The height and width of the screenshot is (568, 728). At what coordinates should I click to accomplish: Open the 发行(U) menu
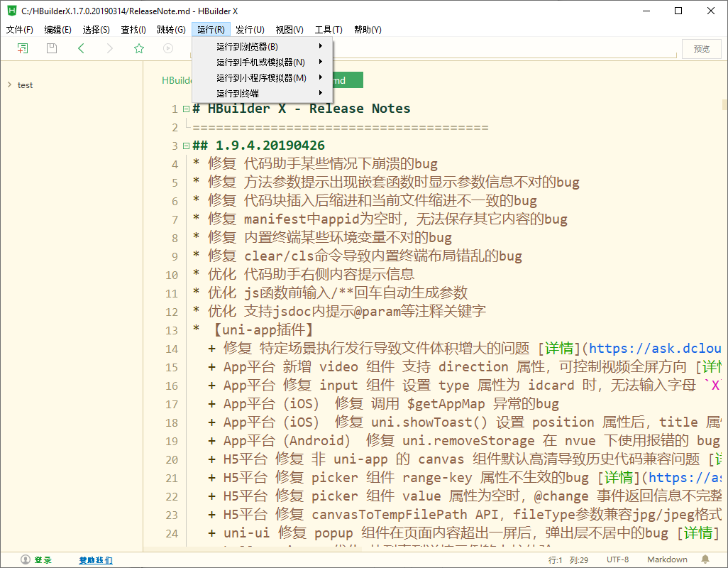(x=250, y=30)
